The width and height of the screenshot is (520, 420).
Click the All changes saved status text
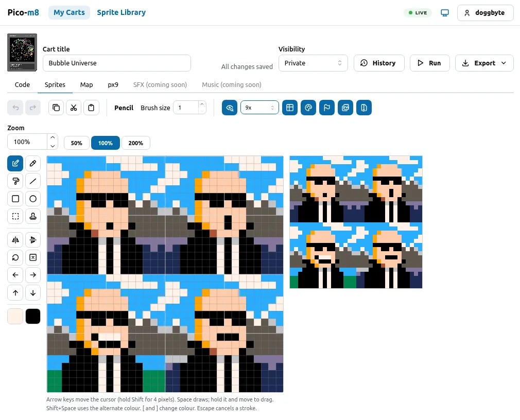(x=247, y=66)
